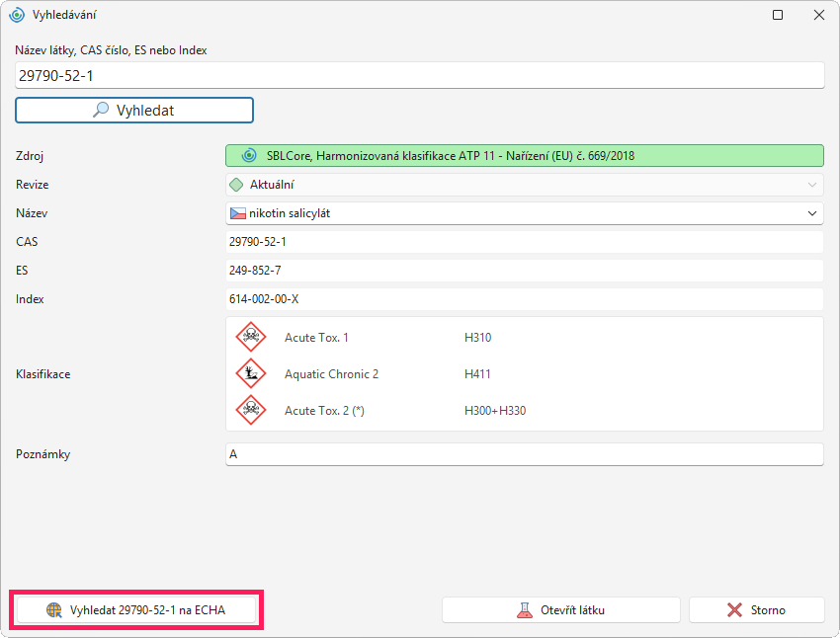Cancel the dialog with Storno
The width and height of the screenshot is (840, 638).
pos(756,610)
